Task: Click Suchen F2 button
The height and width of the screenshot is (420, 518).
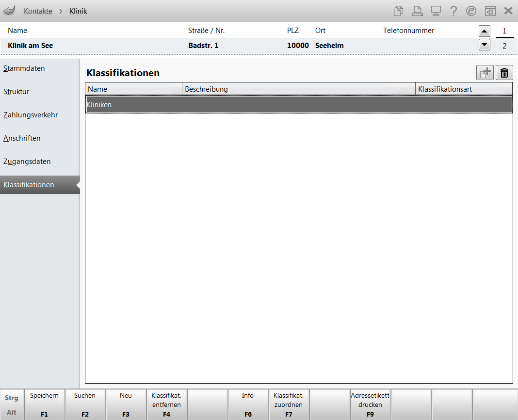Action: 85,404
